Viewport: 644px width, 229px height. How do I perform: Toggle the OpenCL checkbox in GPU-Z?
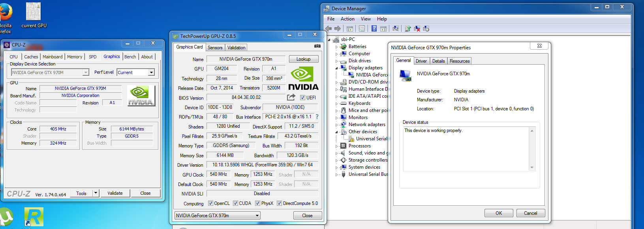[x=210, y=203]
